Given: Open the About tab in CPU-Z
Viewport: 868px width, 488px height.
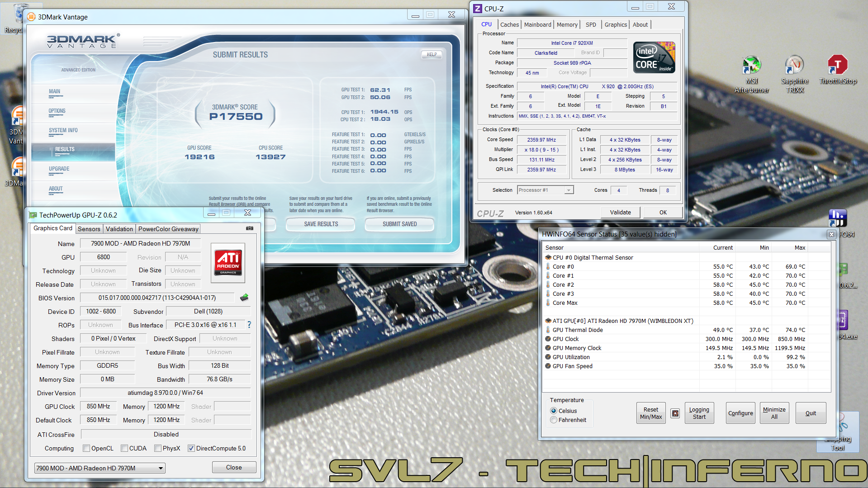Looking at the screenshot, I should 640,25.
